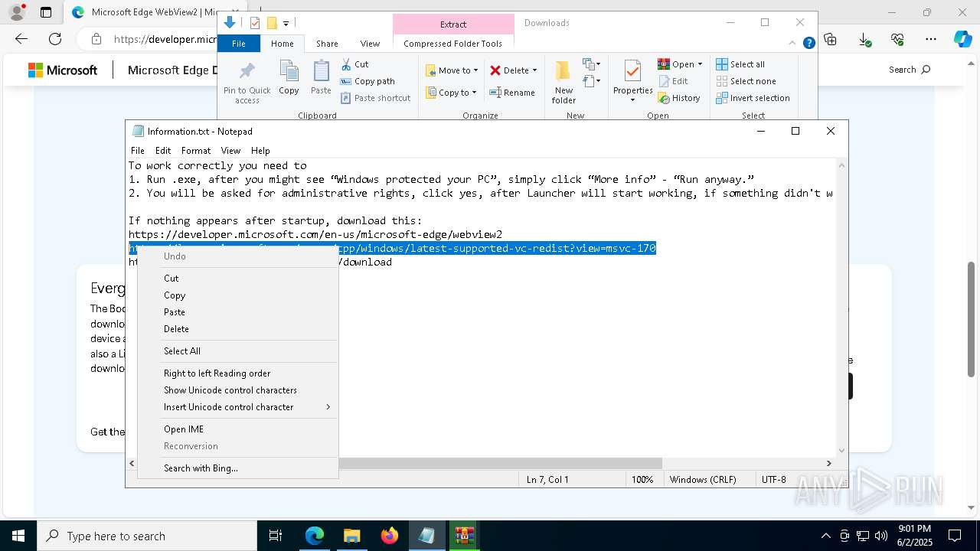Click Pin to Quick access icon
This screenshot has width=980, height=551.
pos(247,83)
